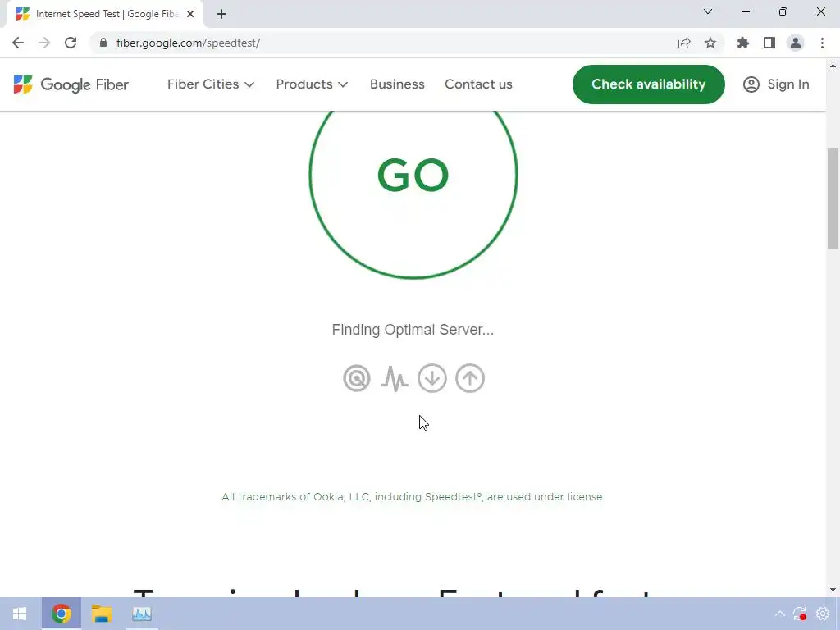Click the download arrow stage icon
The image size is (840, 630).
[432, 378]
